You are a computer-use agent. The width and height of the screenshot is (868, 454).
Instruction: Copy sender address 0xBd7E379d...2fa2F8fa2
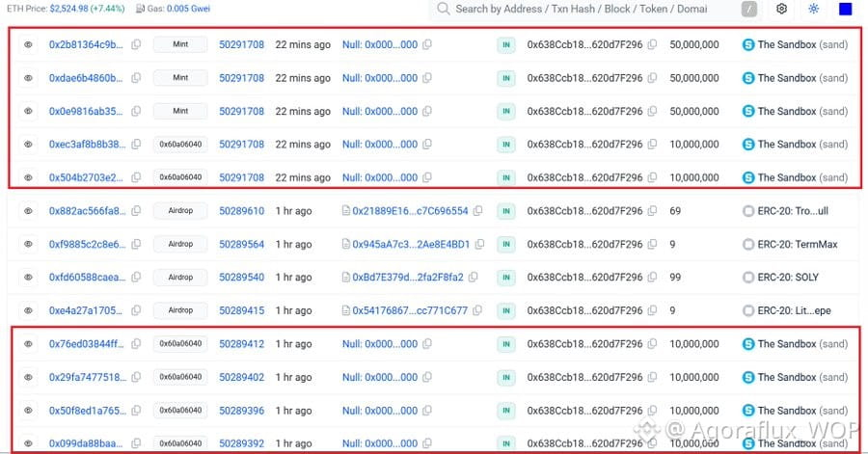point(474,277)
